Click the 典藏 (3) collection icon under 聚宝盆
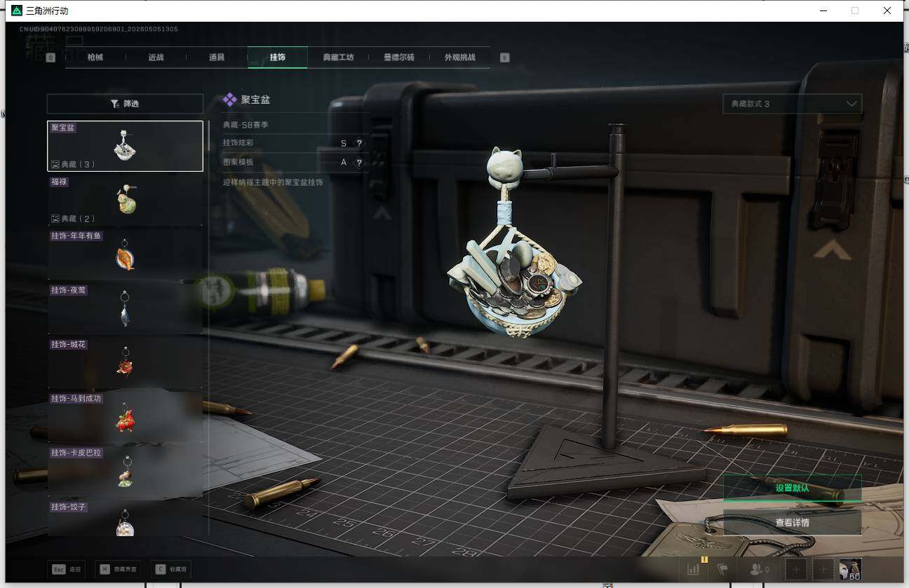This screenshot has width=909, height=588. tap(56, 165)
